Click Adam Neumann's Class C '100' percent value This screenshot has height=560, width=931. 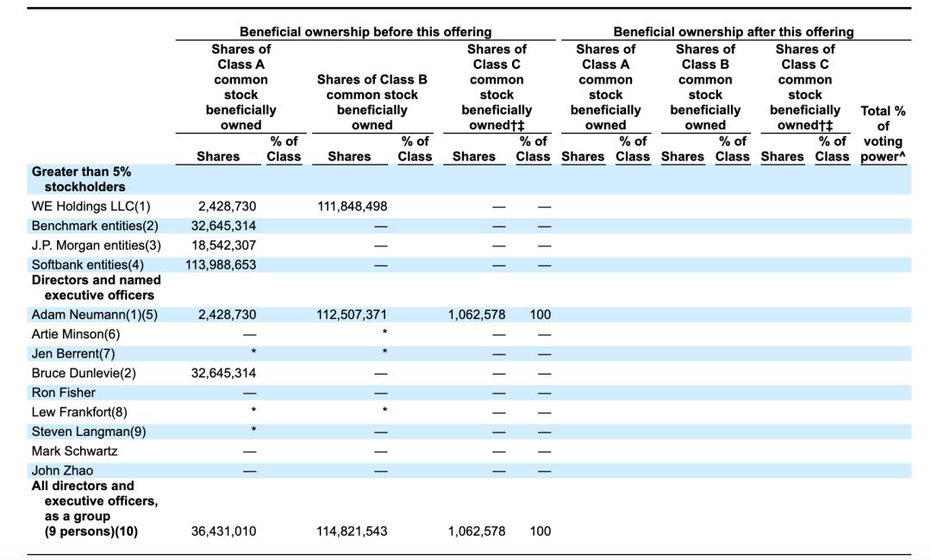point(540,315)
